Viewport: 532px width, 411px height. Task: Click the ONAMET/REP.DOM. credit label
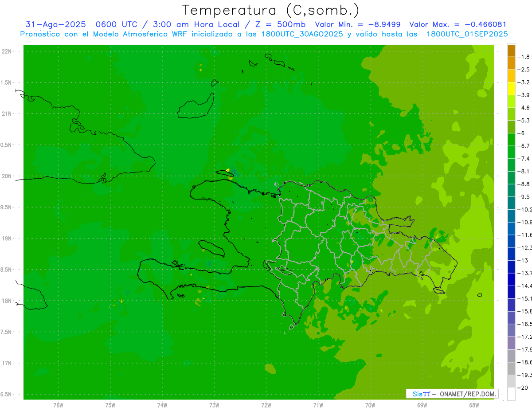tap(467, 394)
